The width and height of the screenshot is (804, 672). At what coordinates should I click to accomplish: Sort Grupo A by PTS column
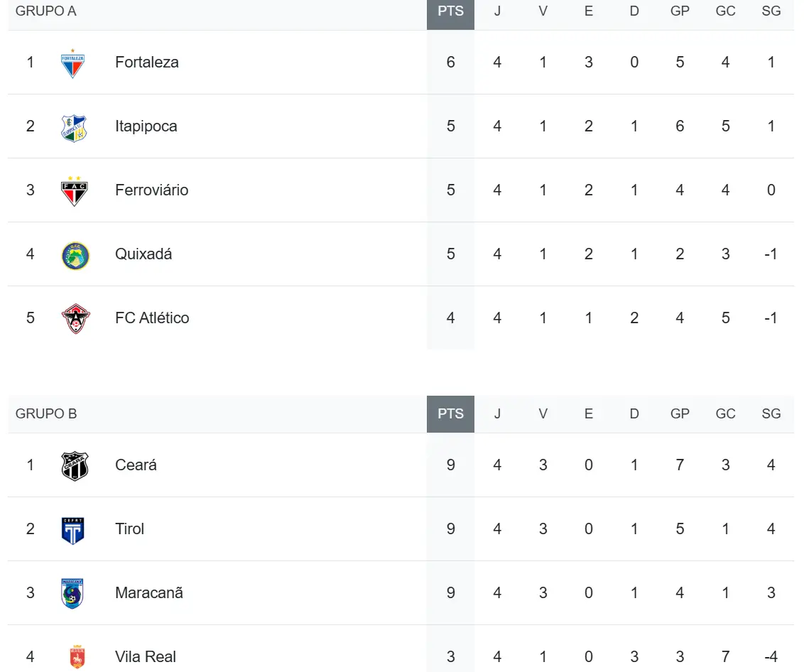click(x=450, y=11)
